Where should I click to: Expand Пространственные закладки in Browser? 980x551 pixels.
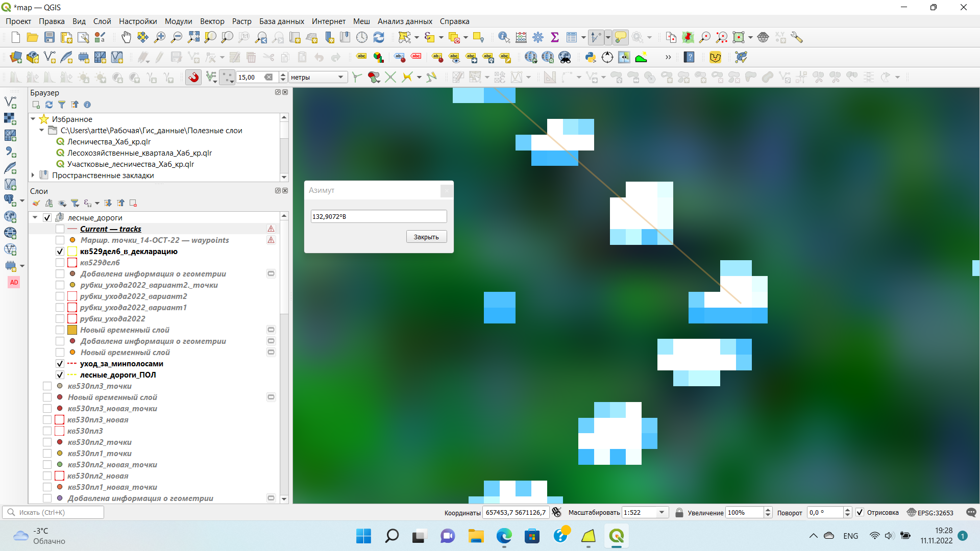33,176
